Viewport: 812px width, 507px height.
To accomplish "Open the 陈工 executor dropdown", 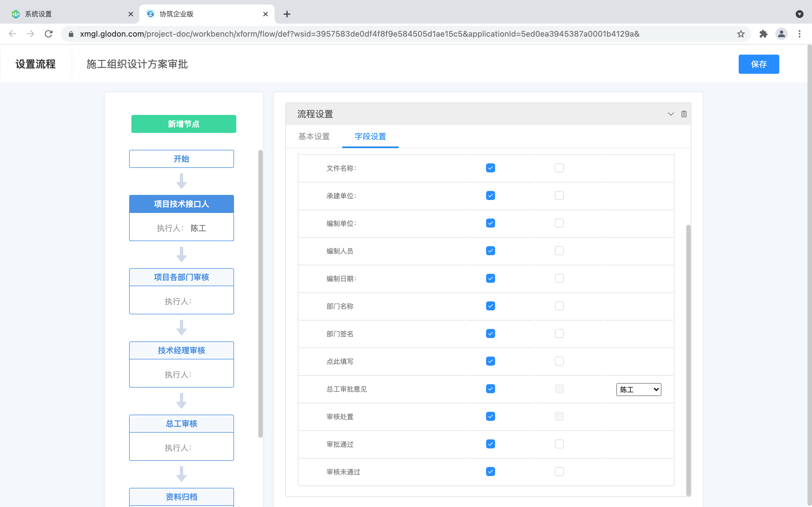I will (x=638, y=389).
